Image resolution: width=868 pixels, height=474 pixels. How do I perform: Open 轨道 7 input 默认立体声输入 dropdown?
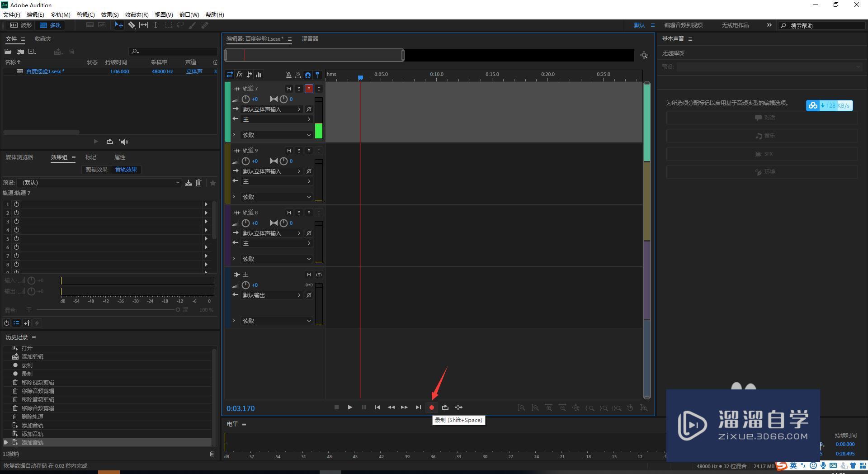(271, 109)
